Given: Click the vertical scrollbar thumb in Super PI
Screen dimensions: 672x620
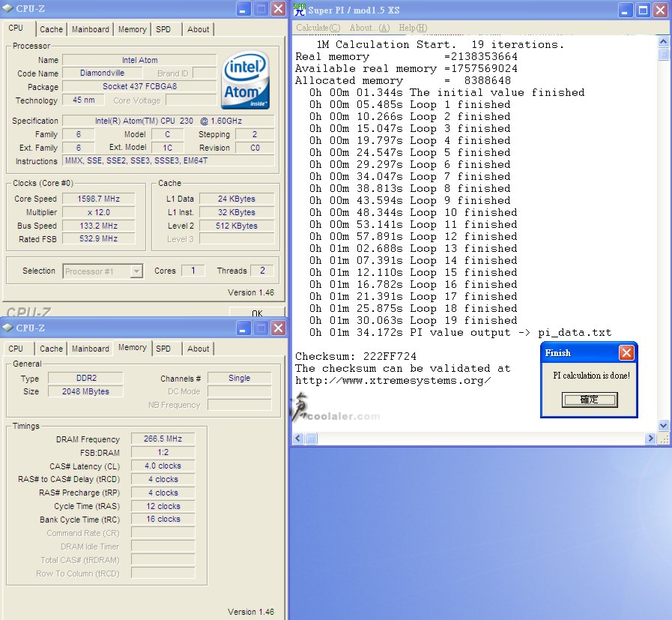Looking at the screenshot, I should 663,54.
